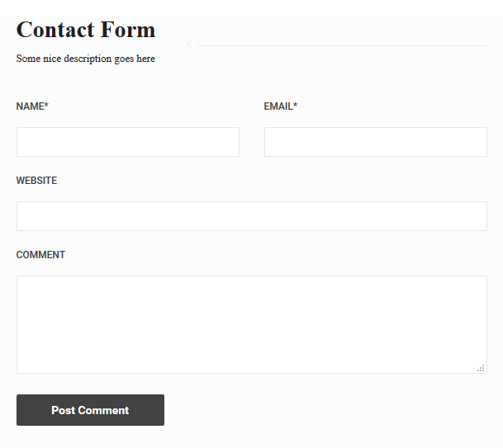Click the required asterisk after EMAIL
The image size is (503, 448).
click(x=295, y=106)
